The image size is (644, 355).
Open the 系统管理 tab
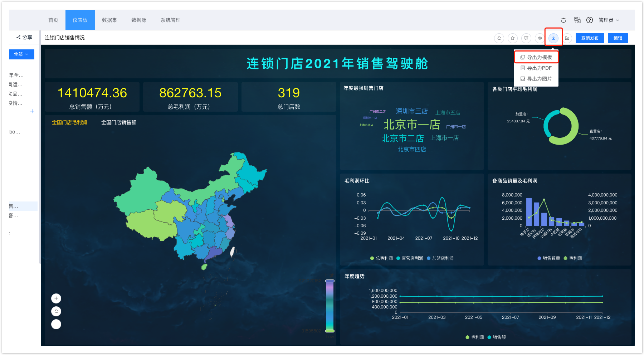171,20
